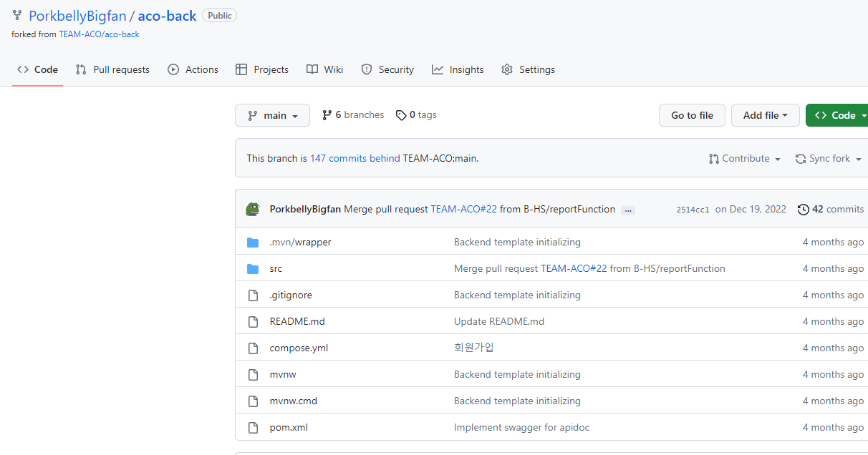868x455 pixels.
Task: Open the Settings tab
Action: (529, 69)
